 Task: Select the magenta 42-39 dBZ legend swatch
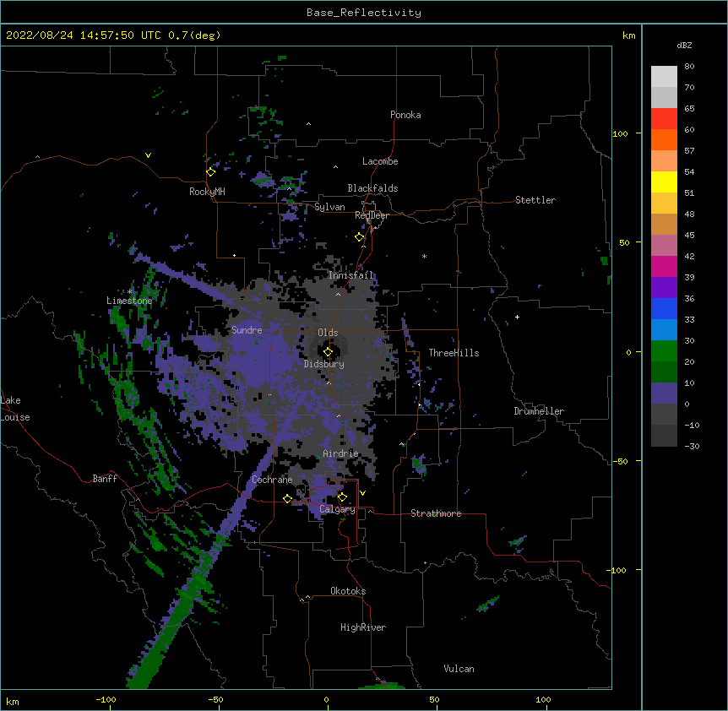pyautogui.click(x=664, y=266)
